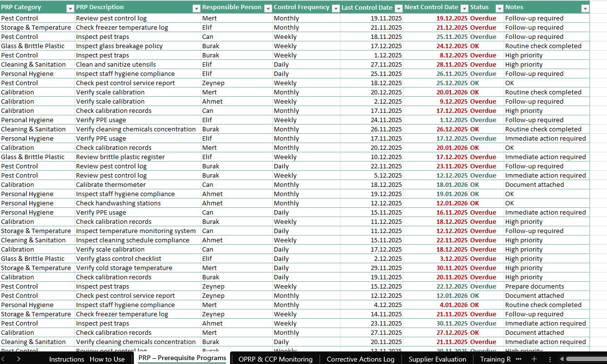Select next control date 9.12.2025

pyautogui.click(x=436, y=101)
